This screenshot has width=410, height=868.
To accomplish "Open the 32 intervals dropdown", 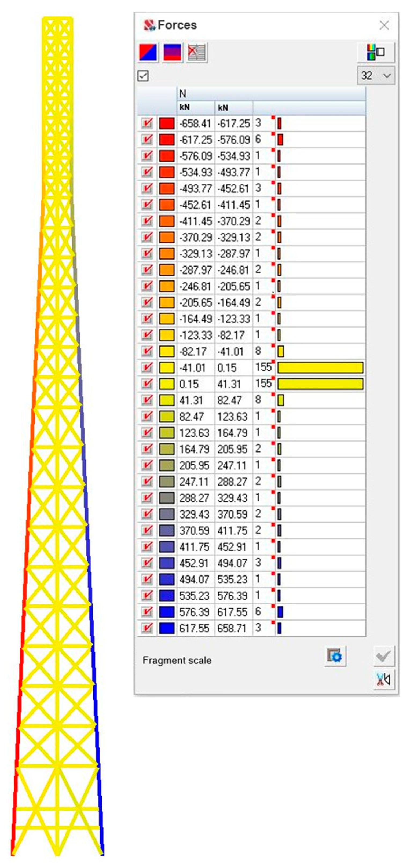I will (375, 75).
